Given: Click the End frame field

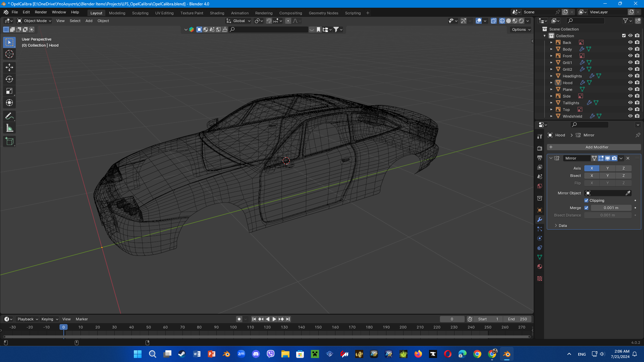Looking at the screenshot, I should [517, 319].
